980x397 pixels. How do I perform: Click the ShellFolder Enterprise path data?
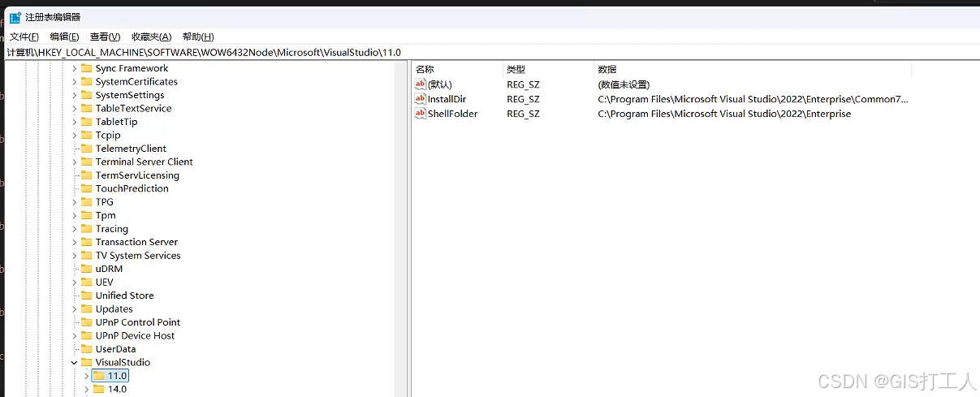pyautogui.click(x=724, y=114)
